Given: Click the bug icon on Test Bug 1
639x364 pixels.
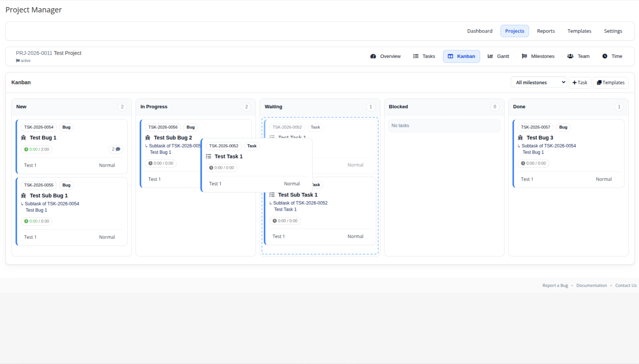Looking at the screenshot, I should (24, 138).
